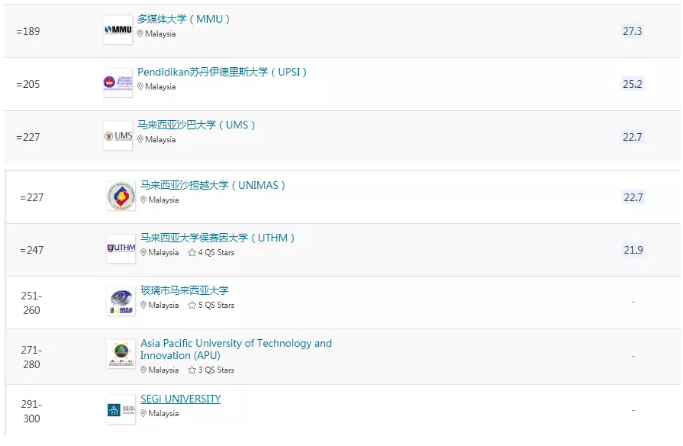Click location pin icon under UPSI
Image resolution: width=683 pixels, height=446 pixels.
pyautogui.click(x=140, y=86)
